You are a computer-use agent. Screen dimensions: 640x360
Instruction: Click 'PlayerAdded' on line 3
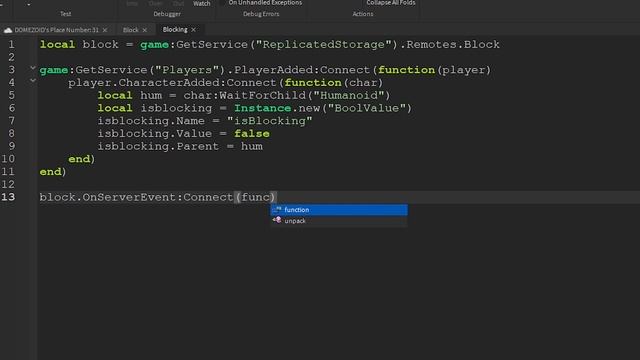(x=273, y=70)
